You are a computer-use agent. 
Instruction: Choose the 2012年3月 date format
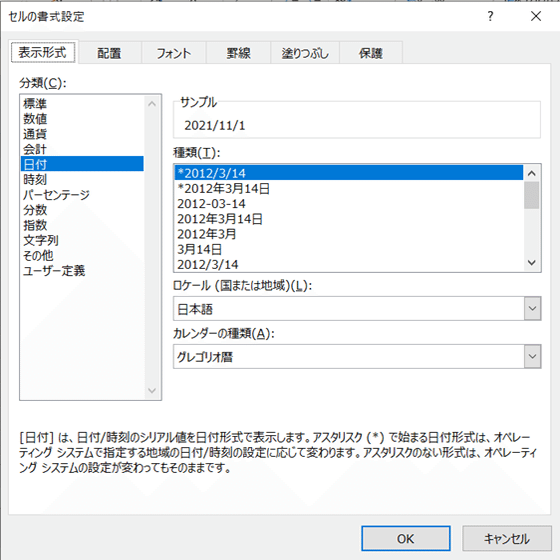pos(349,234)
